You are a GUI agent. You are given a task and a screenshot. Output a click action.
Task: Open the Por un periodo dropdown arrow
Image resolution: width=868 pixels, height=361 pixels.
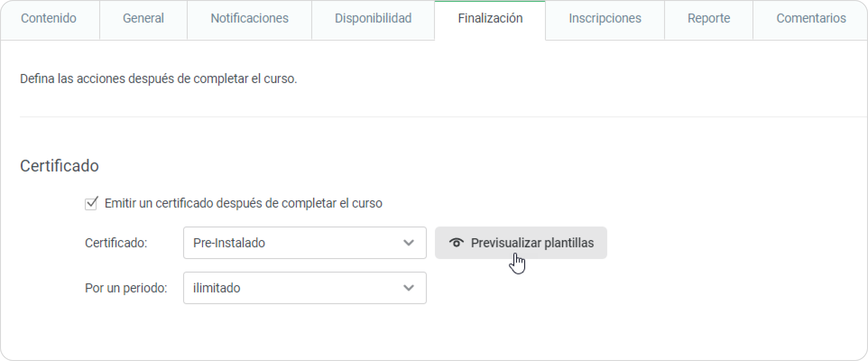(409, 288)
